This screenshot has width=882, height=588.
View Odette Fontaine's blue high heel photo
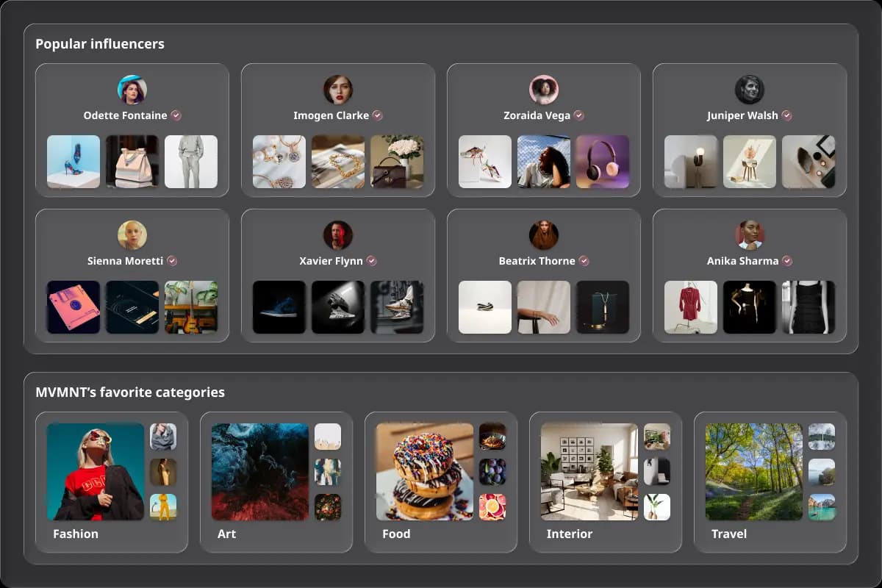pos(73,162)
